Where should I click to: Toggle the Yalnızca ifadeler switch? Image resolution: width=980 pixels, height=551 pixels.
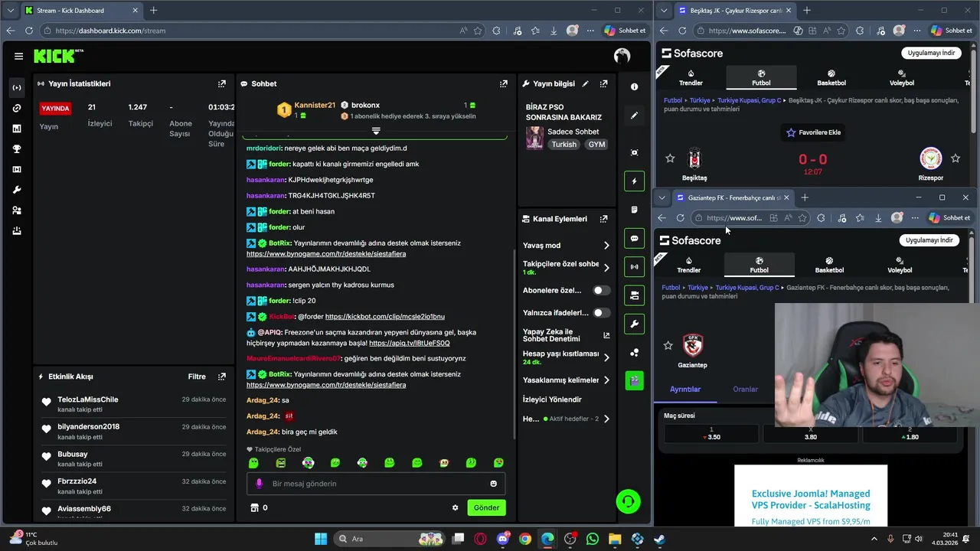[602, 312]
